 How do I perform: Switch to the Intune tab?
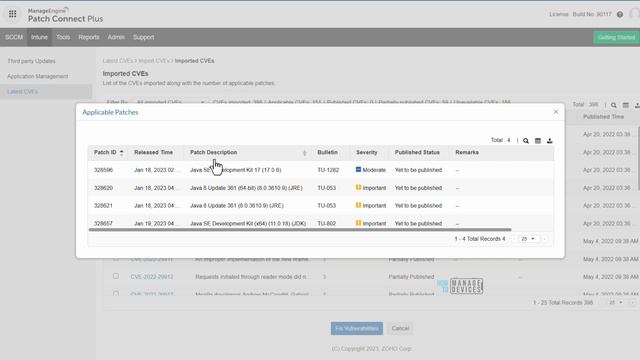[x=39, y=37]
